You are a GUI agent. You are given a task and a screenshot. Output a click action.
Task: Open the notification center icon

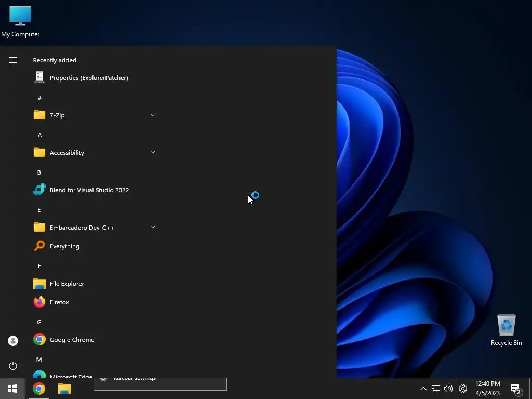point(516,390)
